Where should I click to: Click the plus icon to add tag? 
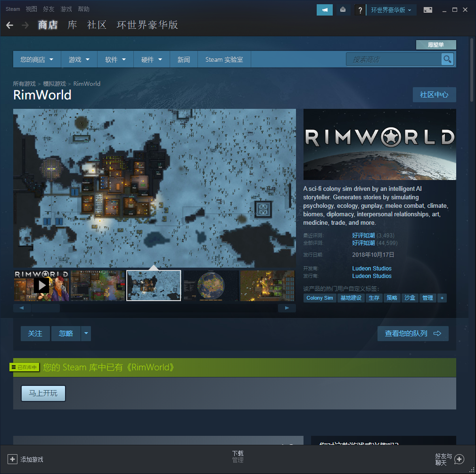point(442,298)
